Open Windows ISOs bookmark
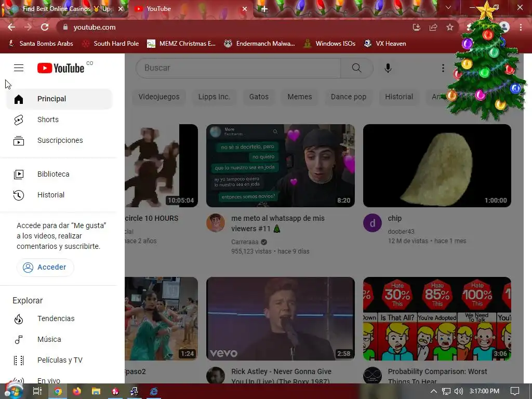Screen dimensions: 532x399 (x=329, y=44)
